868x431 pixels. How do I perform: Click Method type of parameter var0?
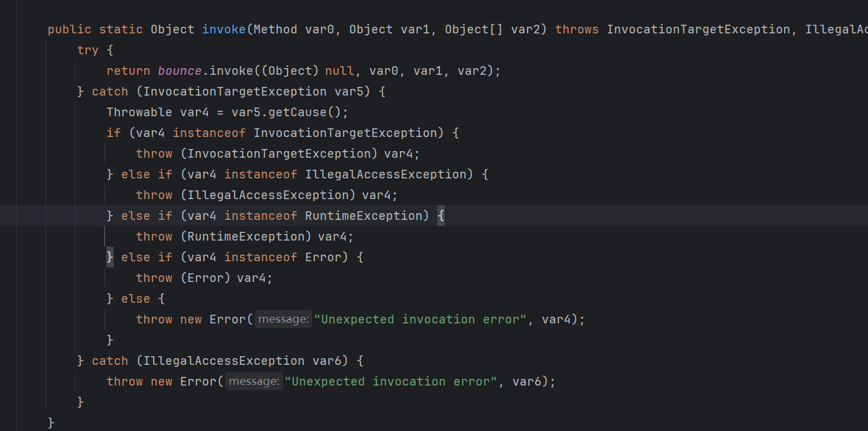click(x=276, y=29)
